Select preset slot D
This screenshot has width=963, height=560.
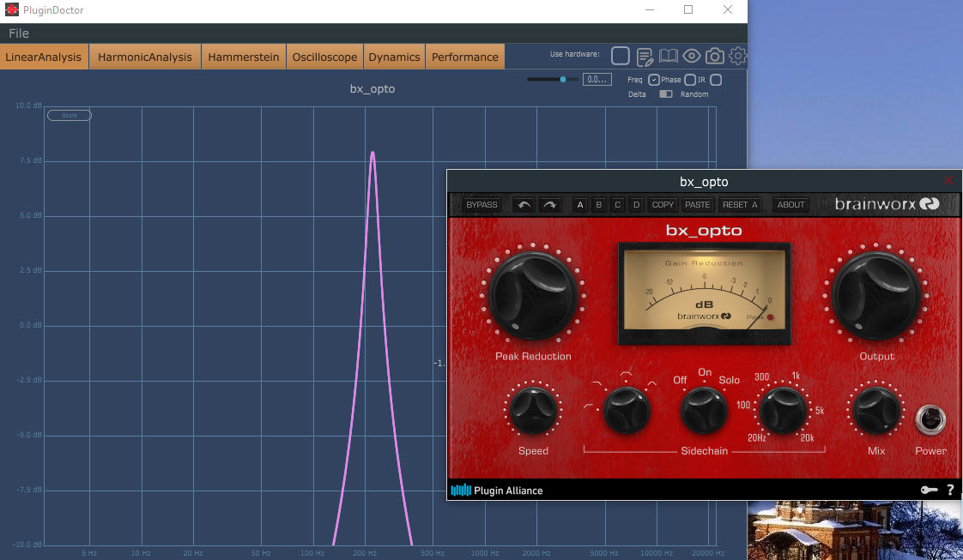point(637,205)
